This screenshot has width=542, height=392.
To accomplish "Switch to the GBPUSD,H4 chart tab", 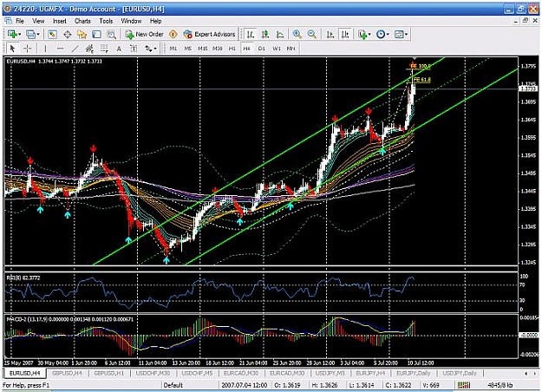I will point(67,373).
